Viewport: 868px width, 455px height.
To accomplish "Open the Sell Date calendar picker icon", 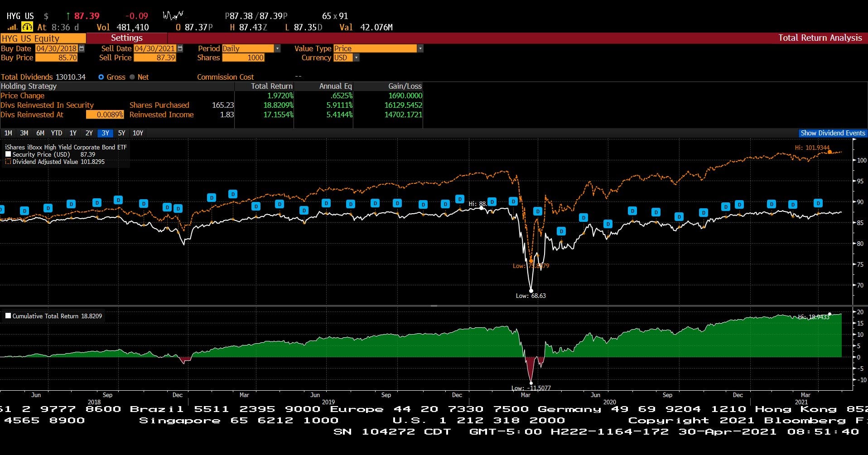I will [x=180, y=48].
